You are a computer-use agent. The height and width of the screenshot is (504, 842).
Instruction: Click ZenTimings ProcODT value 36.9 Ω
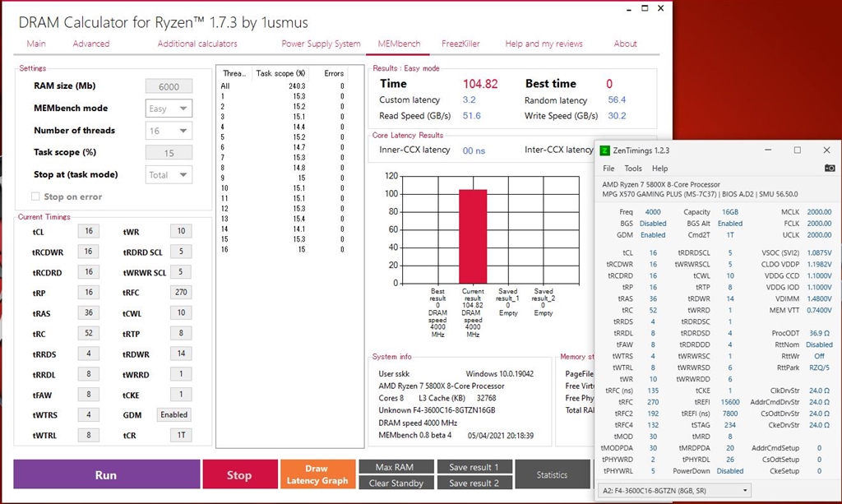(820, 333)
